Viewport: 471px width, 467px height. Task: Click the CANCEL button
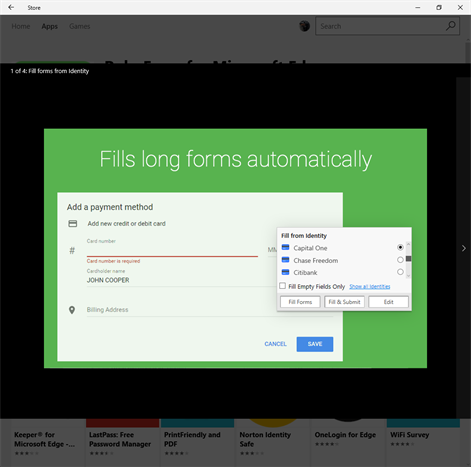pyautogui.click(x=275, y=344)
